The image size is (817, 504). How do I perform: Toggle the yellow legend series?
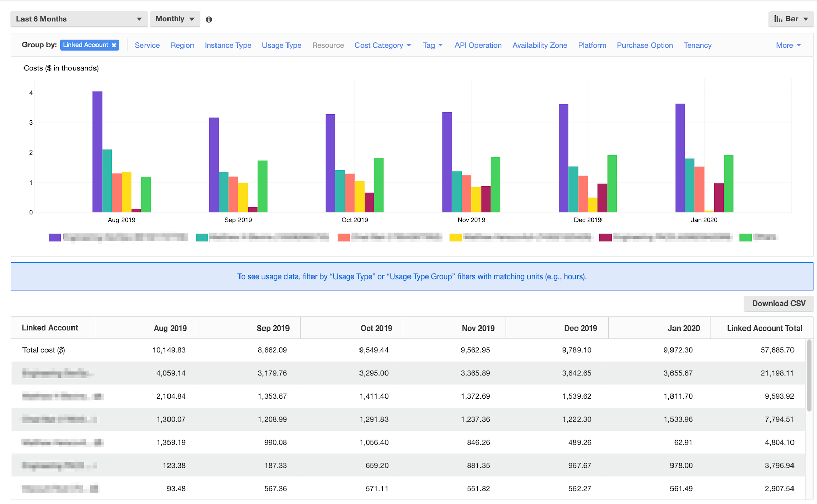pos(455,237)
